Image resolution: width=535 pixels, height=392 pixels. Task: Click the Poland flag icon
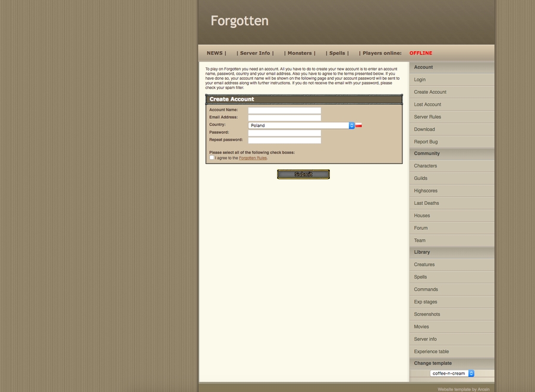[x=358, y=125]
